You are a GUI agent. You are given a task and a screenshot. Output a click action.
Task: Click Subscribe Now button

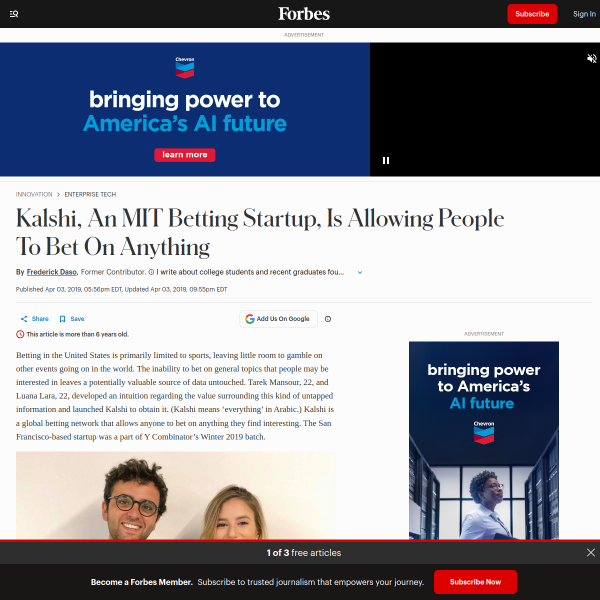pyautogui.click(x=475, y=582)
